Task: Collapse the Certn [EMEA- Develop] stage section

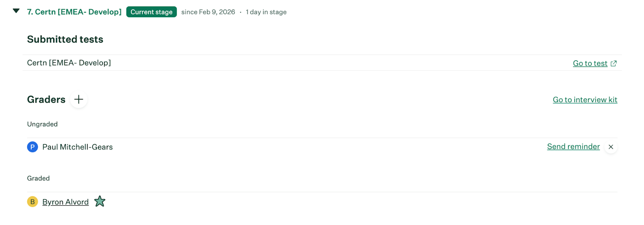Action: click(x=16, y=11)
